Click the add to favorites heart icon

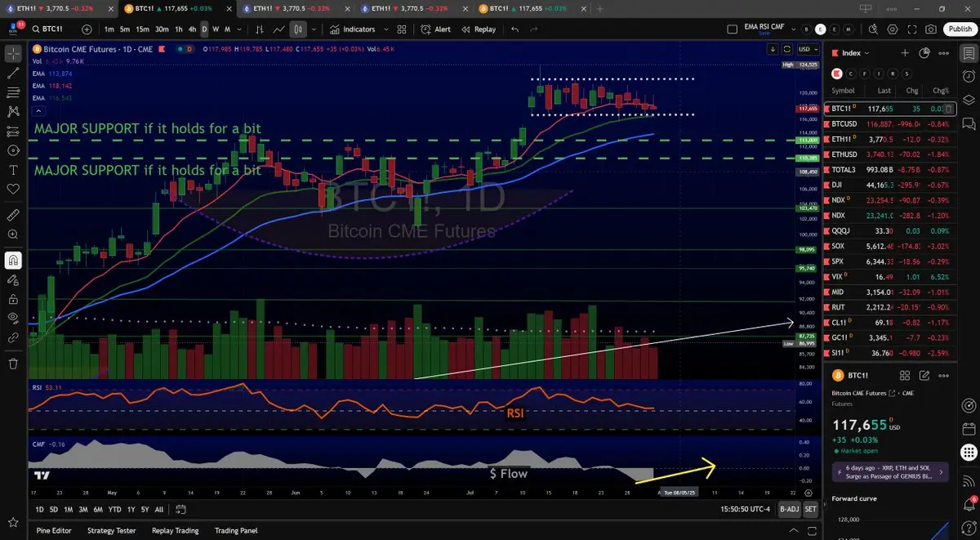(13, 189)
